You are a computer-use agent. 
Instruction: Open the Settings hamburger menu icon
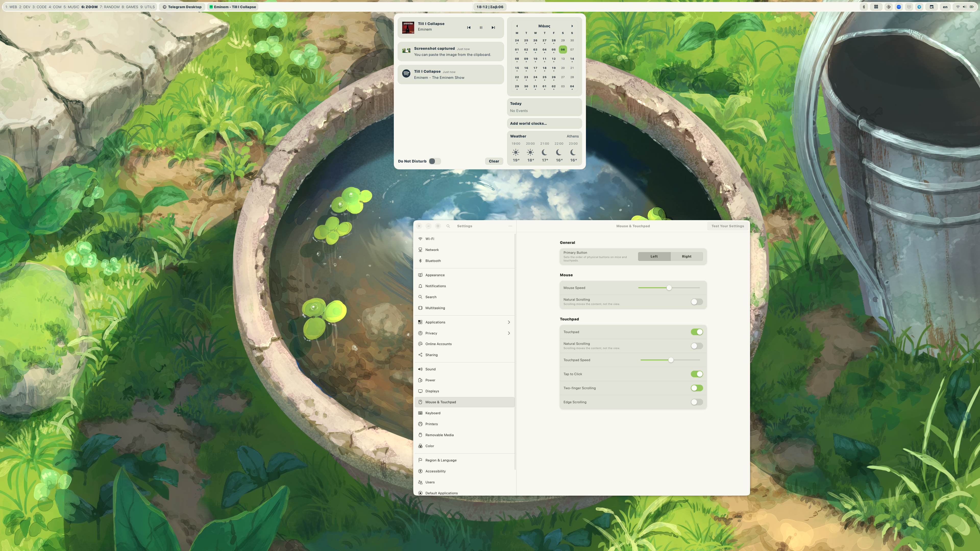tap(510, 226)
